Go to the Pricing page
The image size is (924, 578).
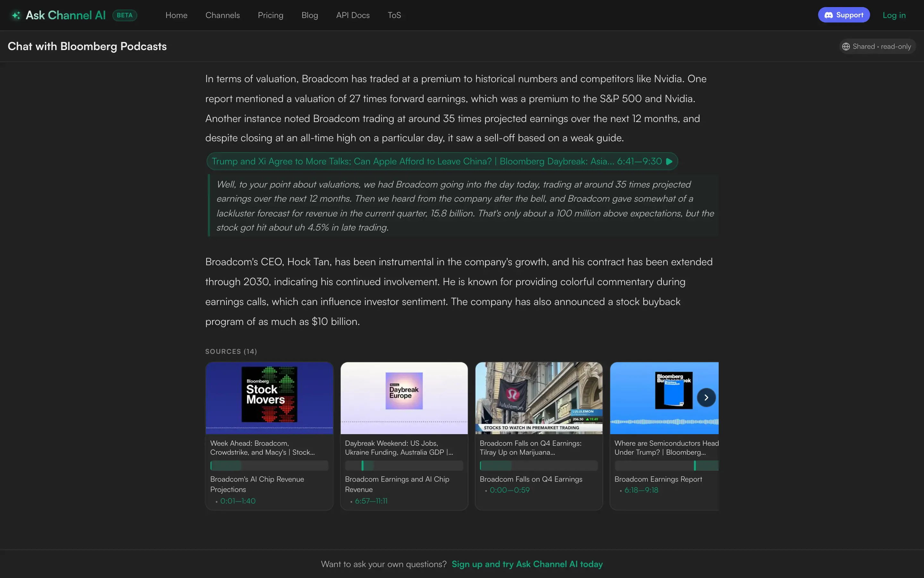coord(271,15)
